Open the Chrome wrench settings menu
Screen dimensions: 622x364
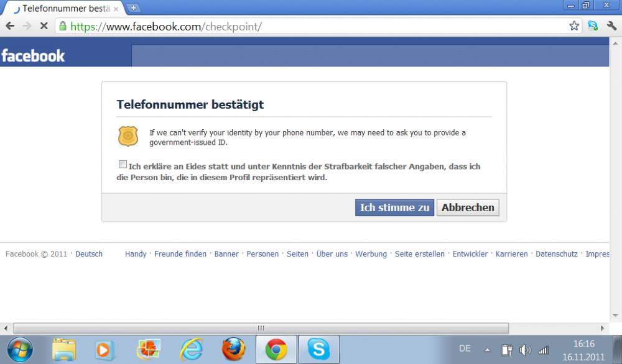pos(611,26)
